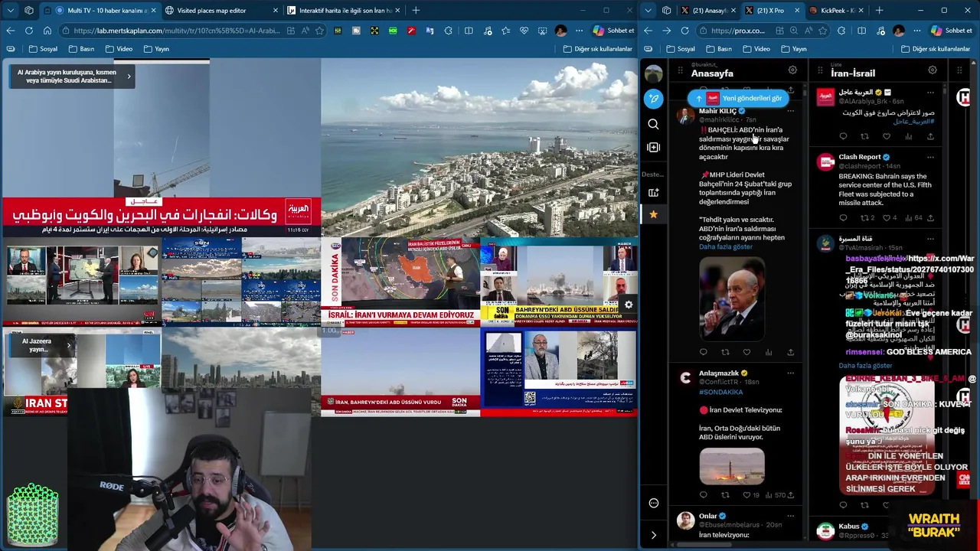Viewport: 980px width, 551px height.
Task: Refresh the X Pro page in right browser
Action: pos(684,31)
